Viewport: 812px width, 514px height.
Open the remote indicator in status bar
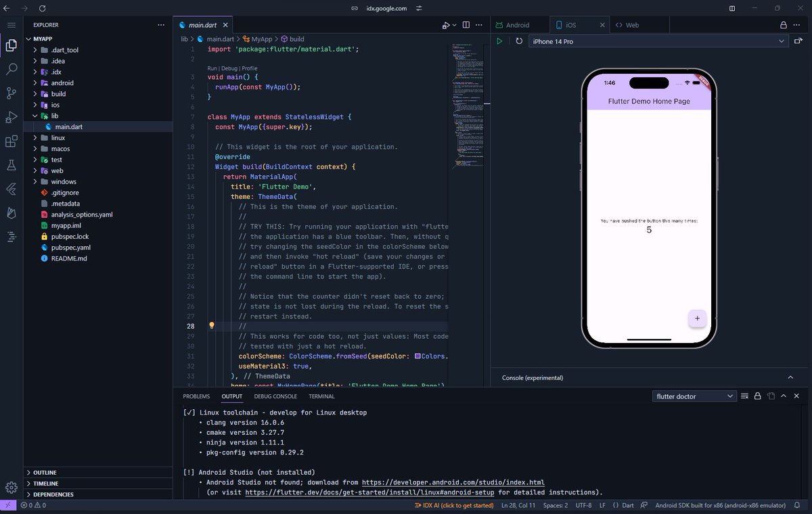coord(8,505)
